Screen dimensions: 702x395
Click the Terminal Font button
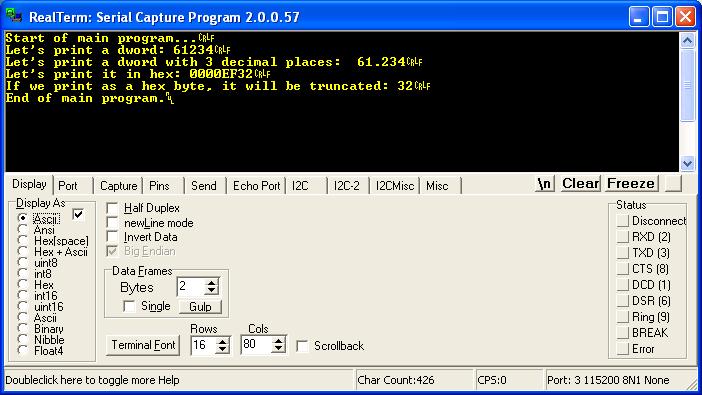(143, 345)
